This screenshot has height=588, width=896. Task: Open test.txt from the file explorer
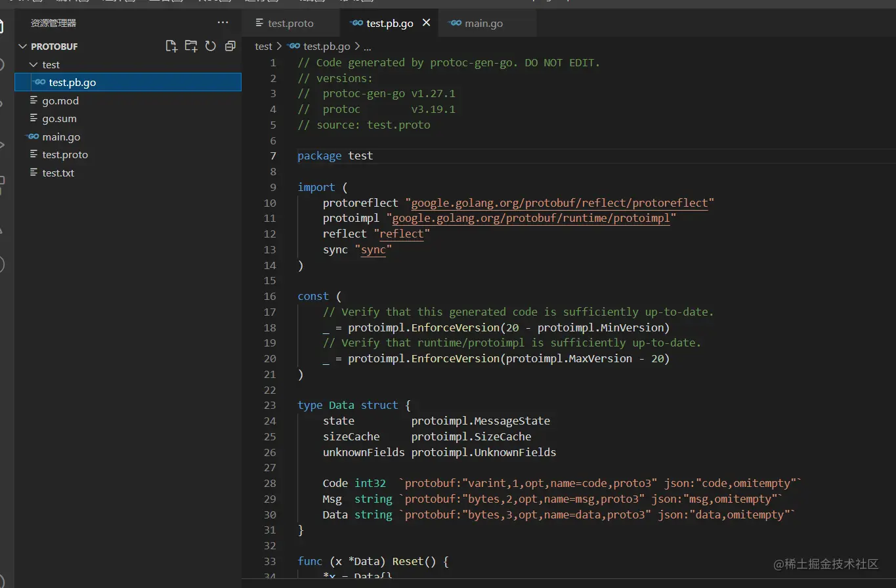pyautogui.click(x=58, y=173)
